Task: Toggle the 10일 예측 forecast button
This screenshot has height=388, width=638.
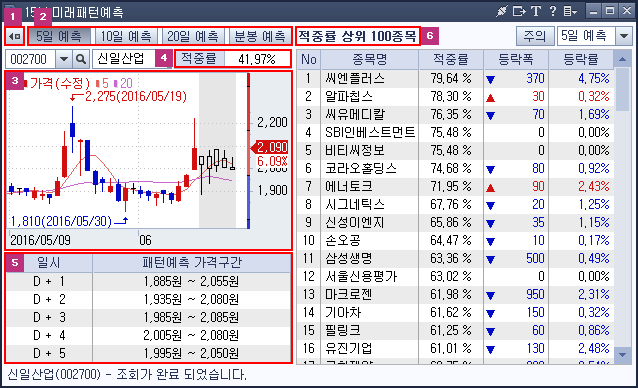Action: (x=126, y=37)
